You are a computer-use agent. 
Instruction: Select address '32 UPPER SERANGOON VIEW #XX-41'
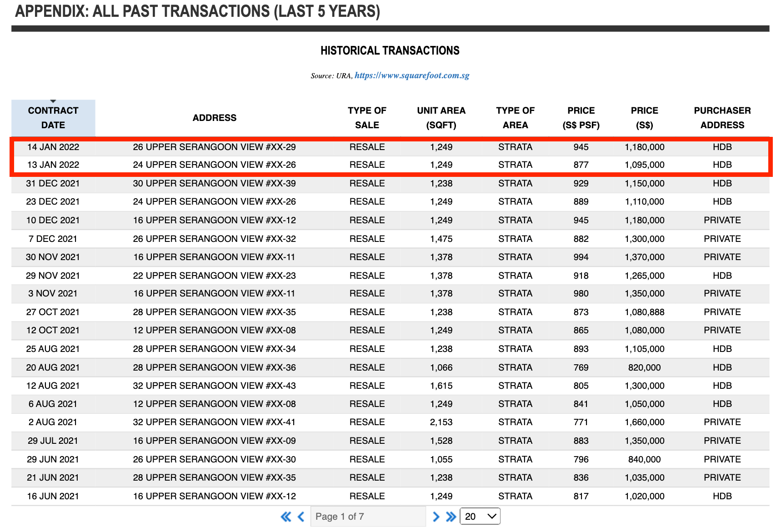(x=215, y=422)
